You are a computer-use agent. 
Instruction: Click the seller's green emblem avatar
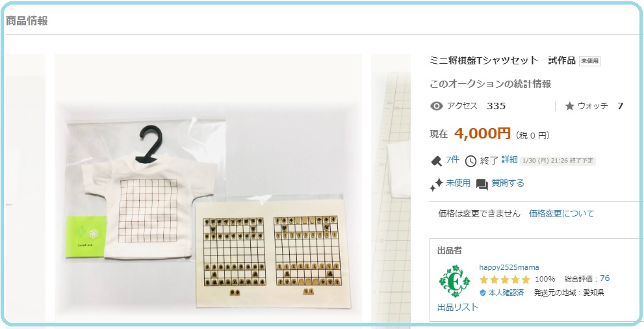[x=454, y=282]
